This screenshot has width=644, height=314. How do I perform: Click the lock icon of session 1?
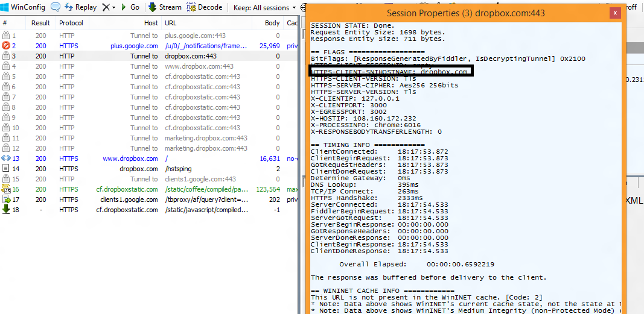coord(5,36)
